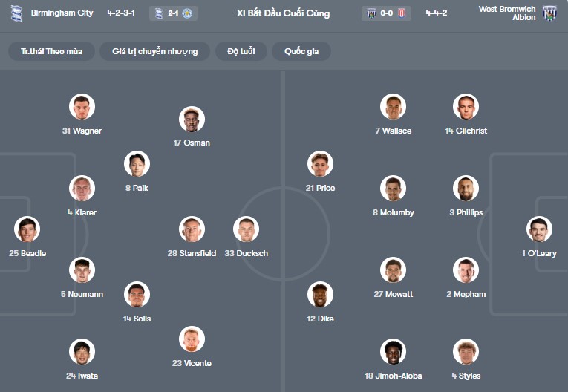This screenshot has height=392, width=568.
Task: Open the Birmingham City team name link
Action: pos(62,13)
